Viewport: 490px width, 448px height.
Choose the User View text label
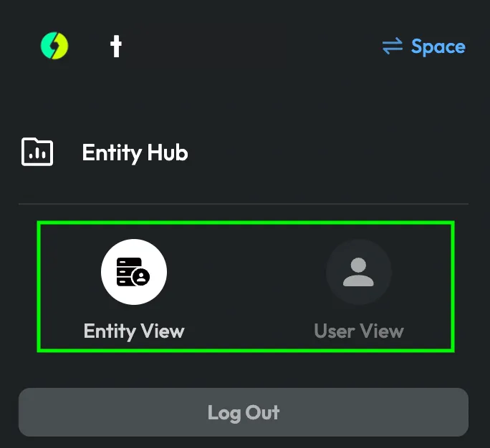click(x=358, y=331)
